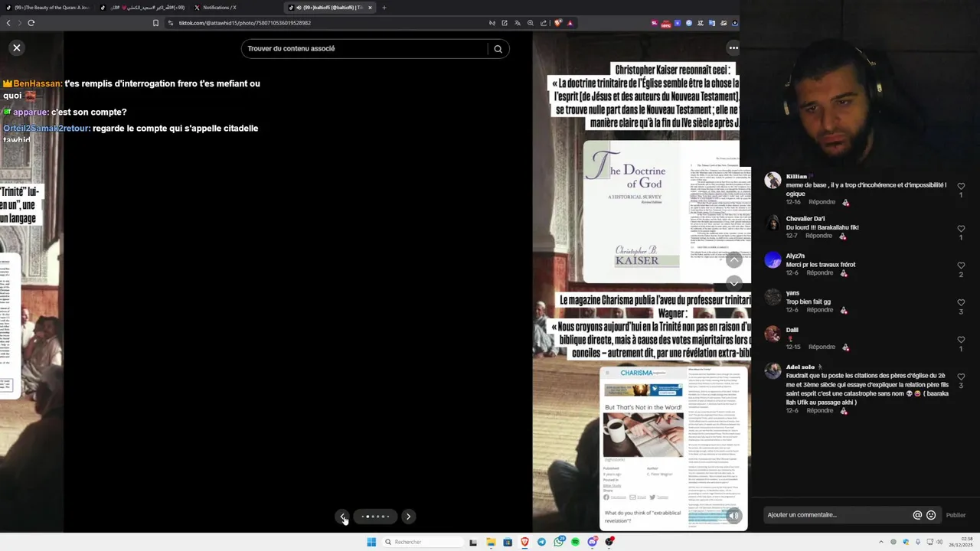Like Killian's comment
This screenshot has height=551, width=980.
(x=961, y=186)
